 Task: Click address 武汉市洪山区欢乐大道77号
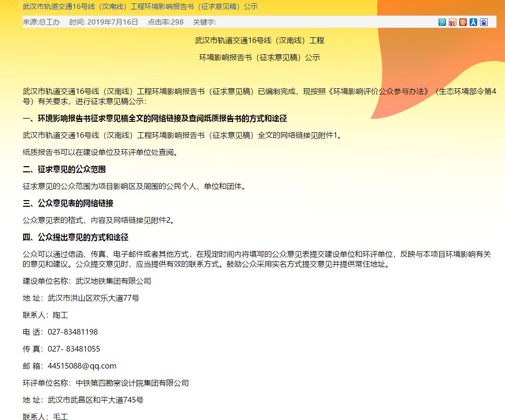93,298
